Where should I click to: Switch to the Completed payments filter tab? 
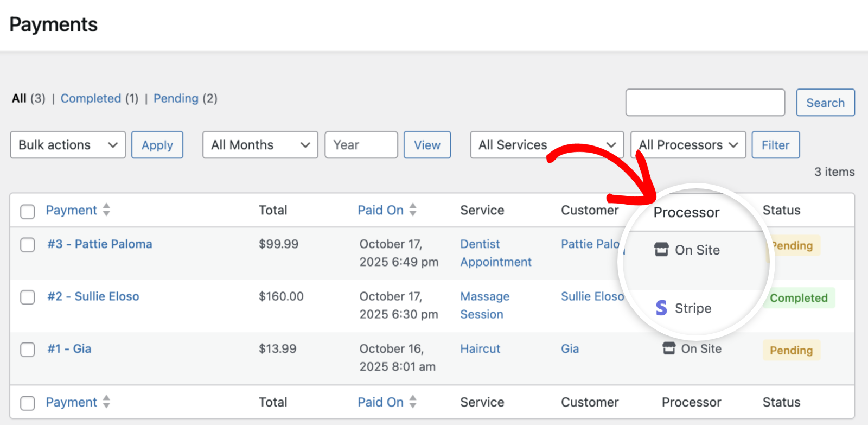click(91, 98)
